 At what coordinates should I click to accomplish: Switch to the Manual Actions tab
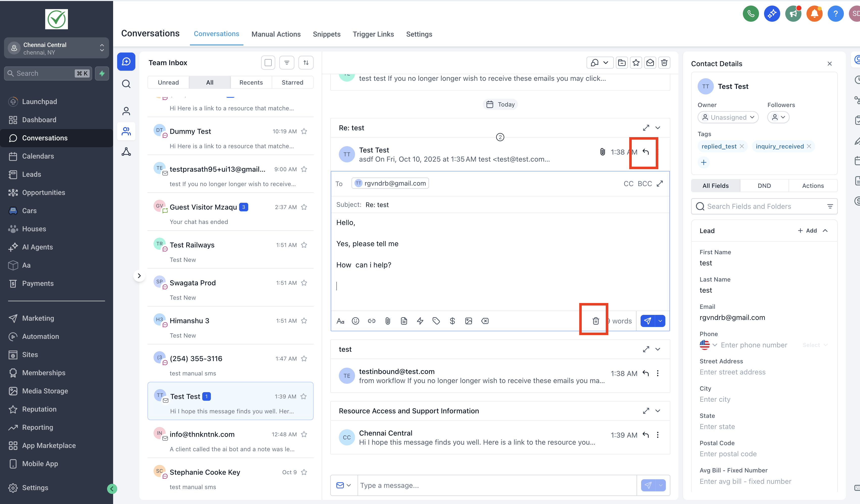(276, 34)
